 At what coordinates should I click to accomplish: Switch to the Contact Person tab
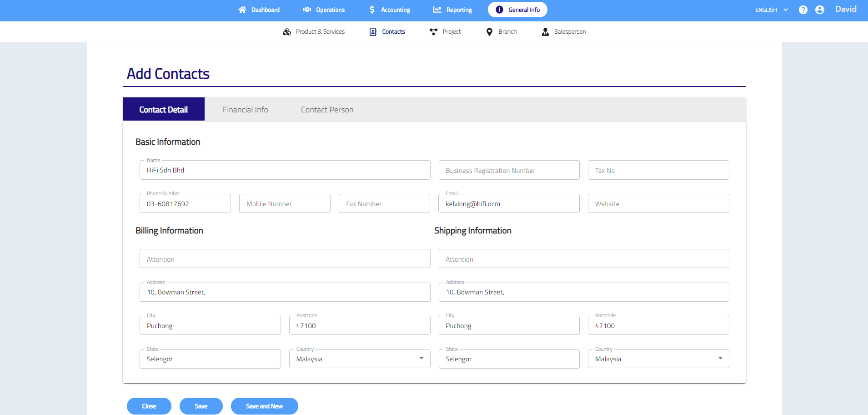tap(327, 110)
